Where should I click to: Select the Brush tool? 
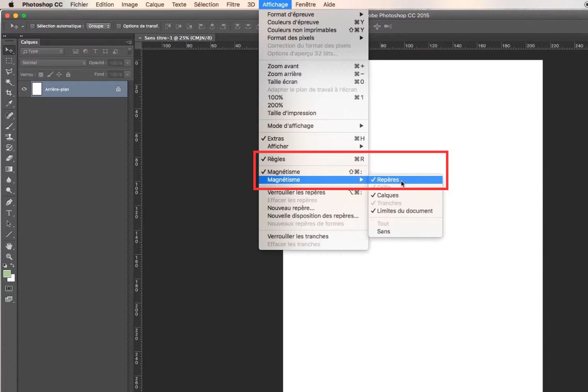tap(9, 126)
